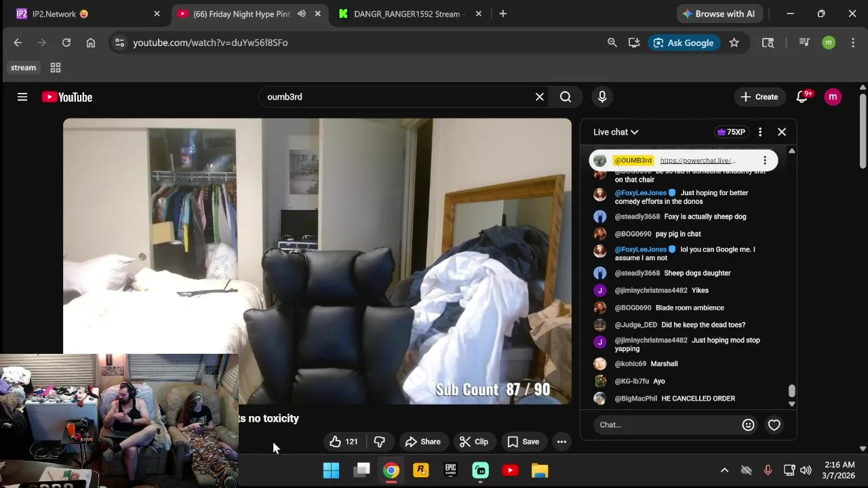Viewport: 868px width, 488px height.
Task: Open the stream bookmark
Action: [x=23, y=68]
